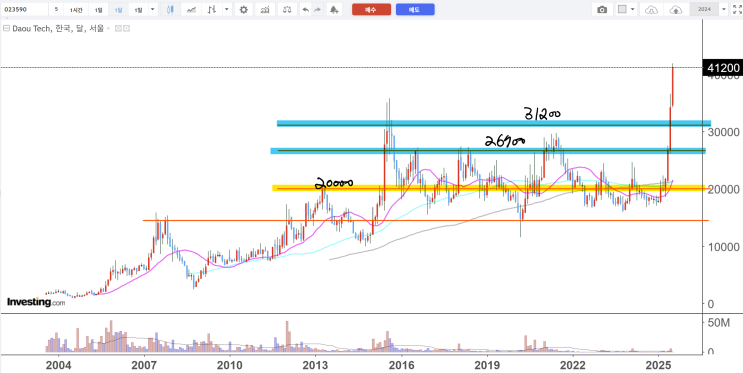Select the highlighted blue interval button
The image size is (743, 373).
pos(118,9)
